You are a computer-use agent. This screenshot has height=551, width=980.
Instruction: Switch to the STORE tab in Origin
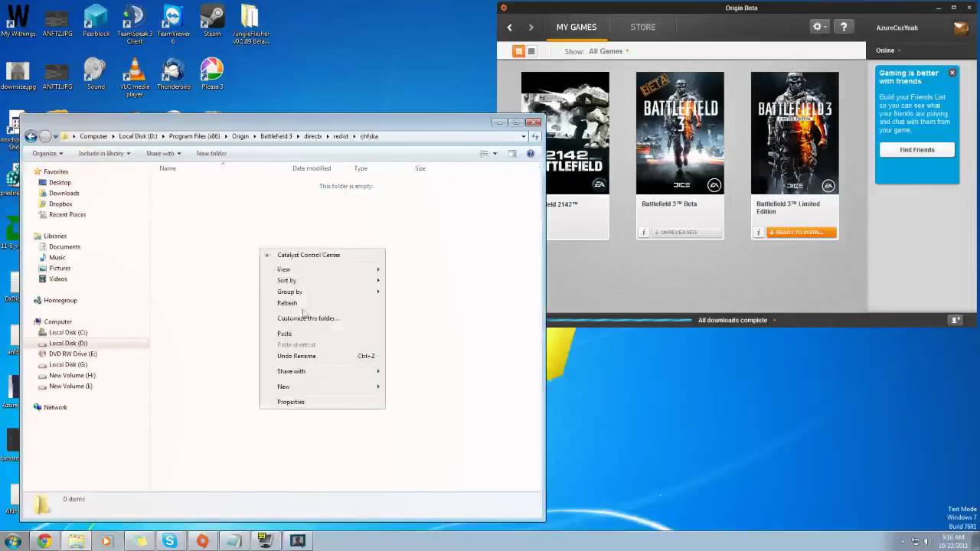click(x=643, y=27)
